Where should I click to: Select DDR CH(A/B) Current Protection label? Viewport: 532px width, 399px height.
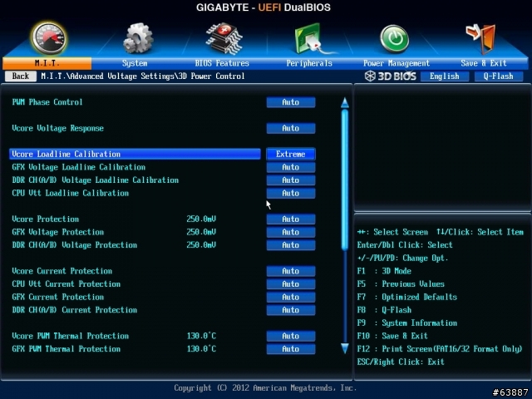pyautogui.click(x=74, y=310)
